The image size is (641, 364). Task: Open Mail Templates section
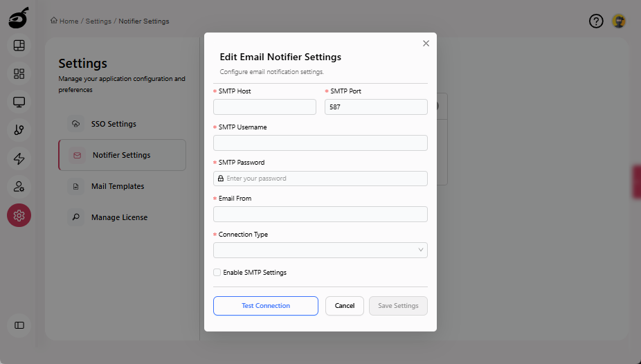(x=123, y=186)
